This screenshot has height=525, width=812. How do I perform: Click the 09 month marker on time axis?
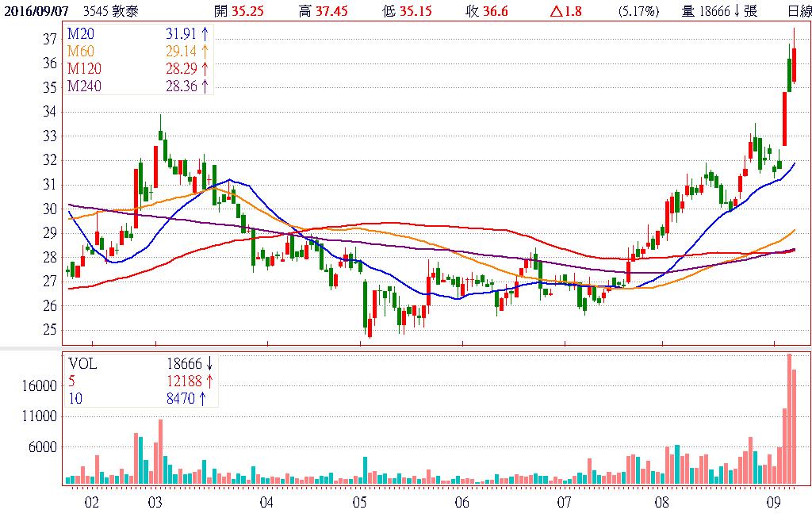[775, 503]
